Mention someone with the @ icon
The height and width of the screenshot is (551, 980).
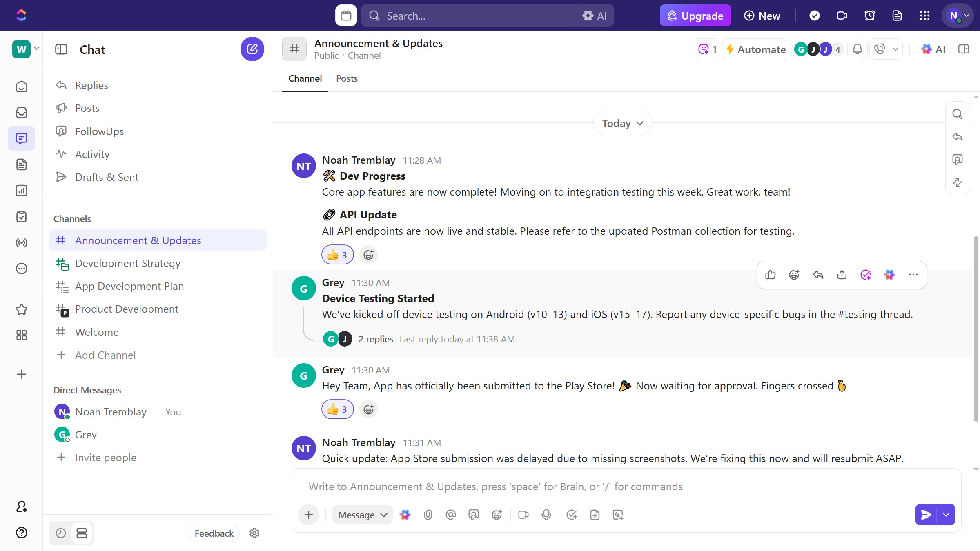pos(450,515)
